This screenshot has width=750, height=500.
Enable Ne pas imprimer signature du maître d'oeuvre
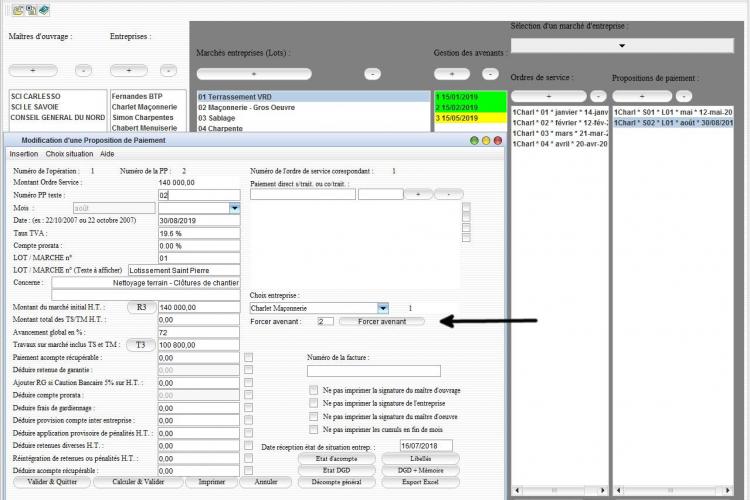(x=314, y=417)
